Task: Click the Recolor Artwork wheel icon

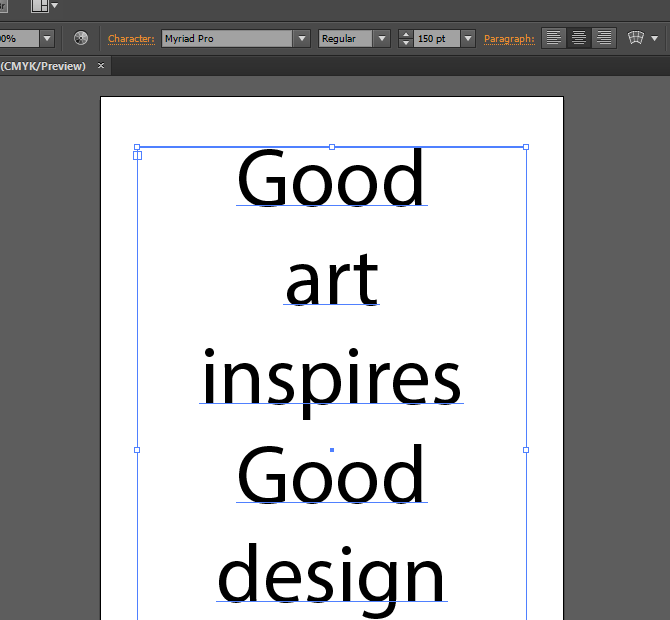Action: coord(81,39)
